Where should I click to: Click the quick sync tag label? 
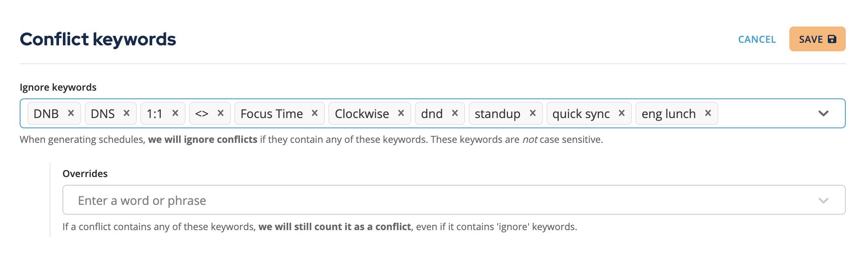(581, 114)
